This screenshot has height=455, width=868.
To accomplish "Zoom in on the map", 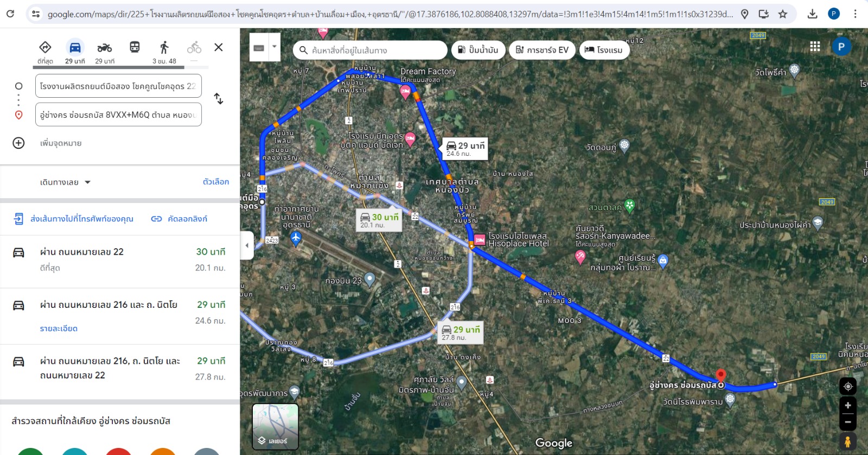I will click(x=848, y=406).
